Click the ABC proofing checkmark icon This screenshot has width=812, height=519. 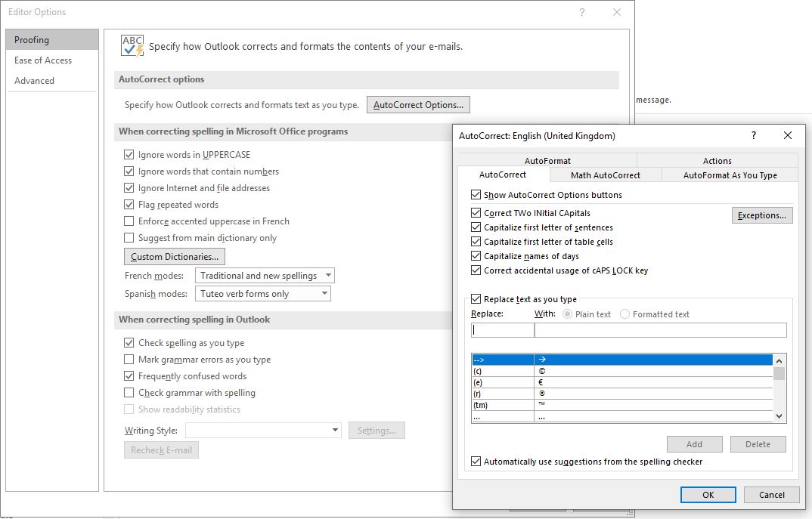point(132,45)
